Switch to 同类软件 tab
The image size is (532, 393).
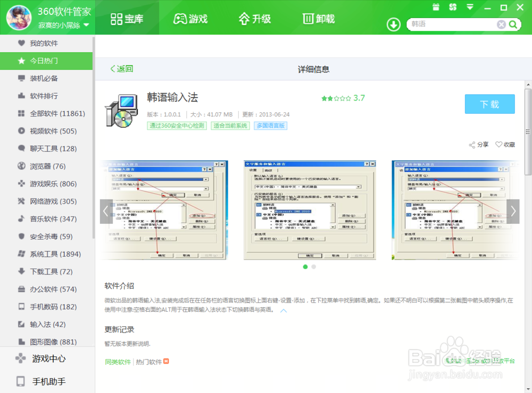pyautogui.click(x=118, y=362)
